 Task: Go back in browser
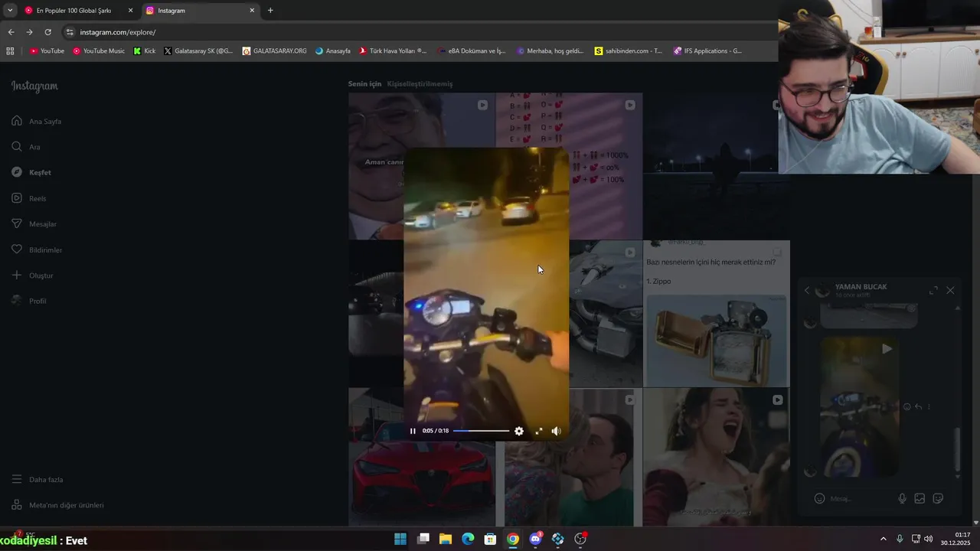pos(11,32)
